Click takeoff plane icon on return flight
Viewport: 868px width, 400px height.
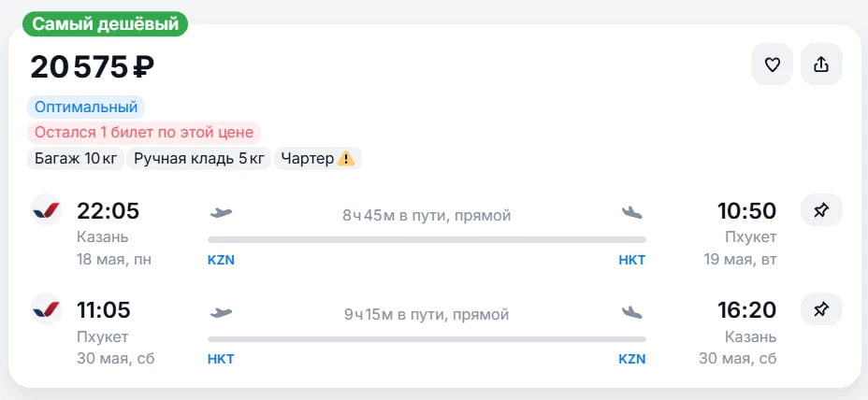221,312
